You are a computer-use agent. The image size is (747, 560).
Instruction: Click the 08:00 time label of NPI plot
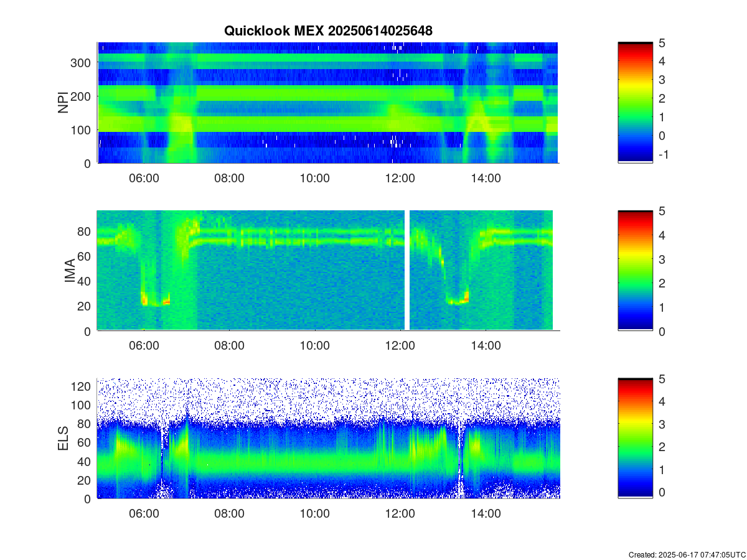229,178
